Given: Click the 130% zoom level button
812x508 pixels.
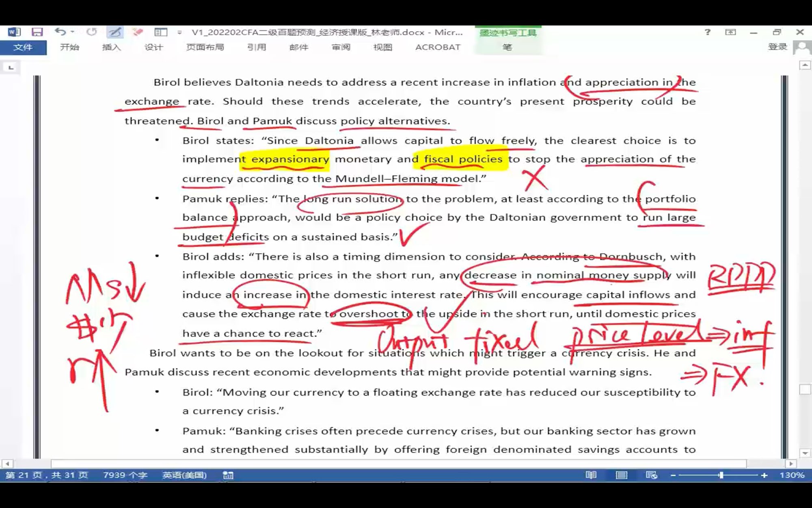Looking at the screenshot, I should (x=792, y=475).
